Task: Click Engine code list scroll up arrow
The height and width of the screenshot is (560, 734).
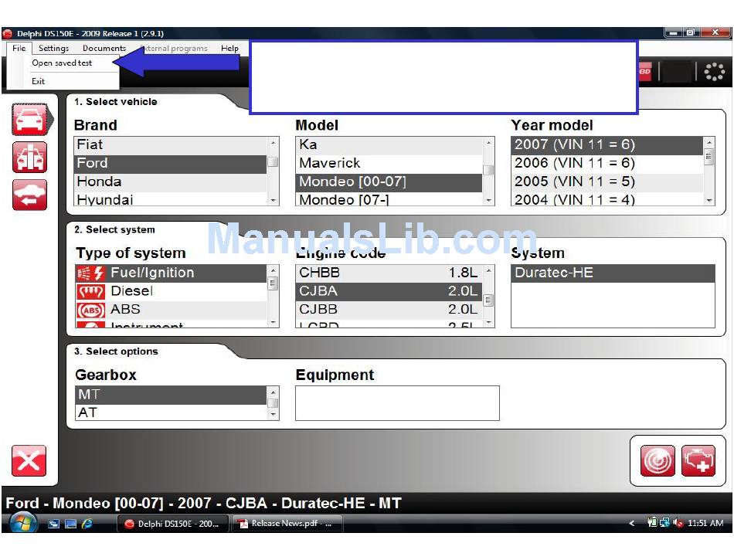Action: click(488, 270)
